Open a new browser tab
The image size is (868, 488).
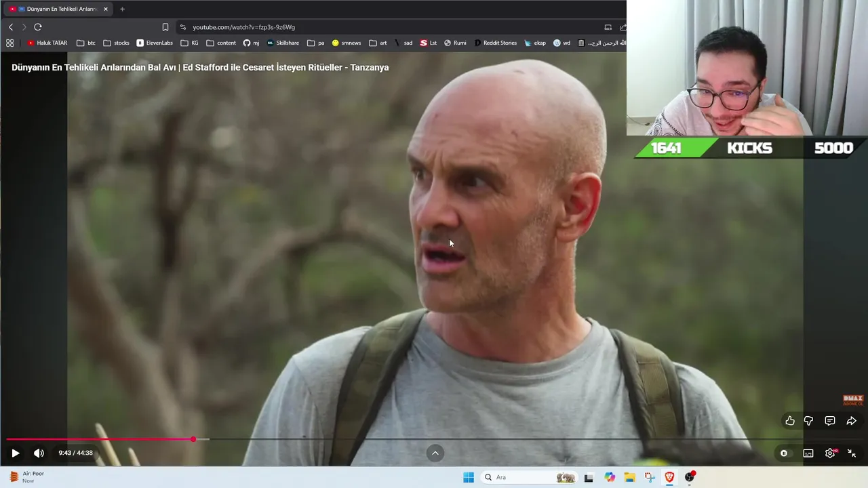click(x=122, y=9)
